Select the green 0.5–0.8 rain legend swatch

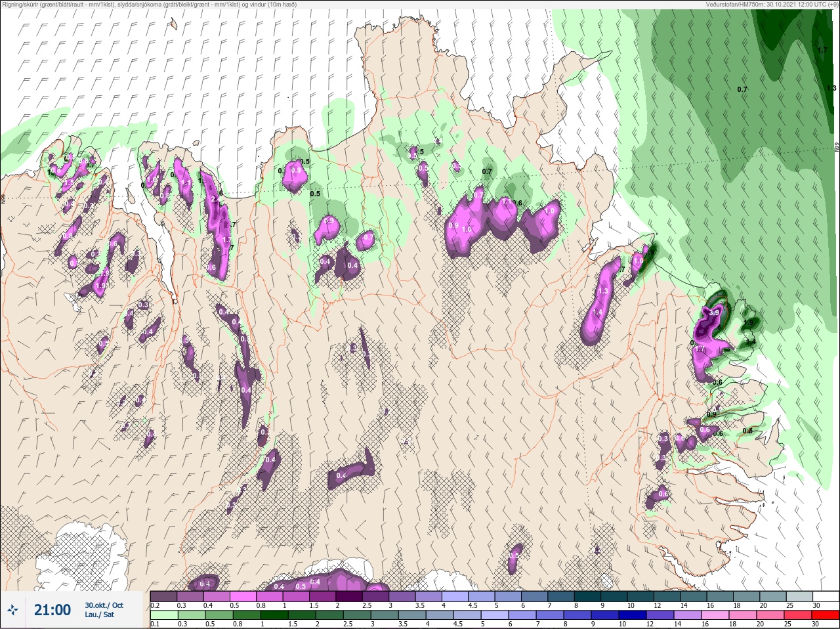tap(219, 615)
